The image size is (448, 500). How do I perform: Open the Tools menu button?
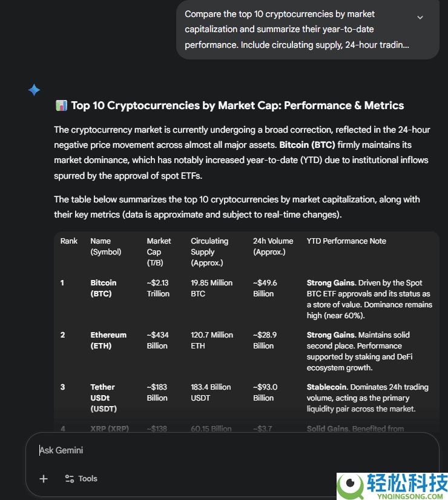(x=81, y=479)
